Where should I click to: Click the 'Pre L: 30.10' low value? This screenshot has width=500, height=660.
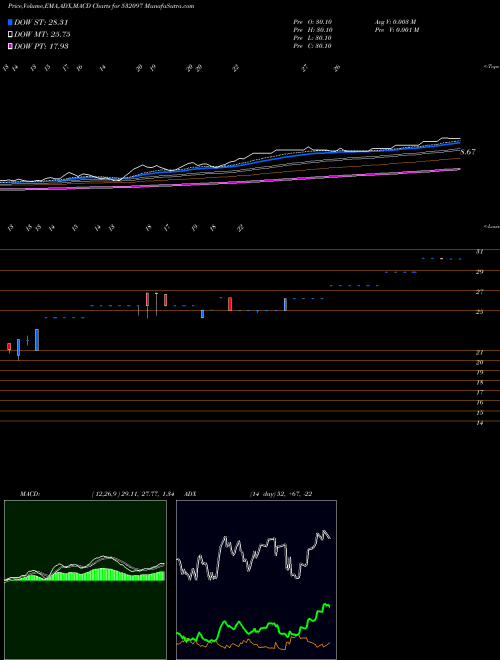(313, 38)
